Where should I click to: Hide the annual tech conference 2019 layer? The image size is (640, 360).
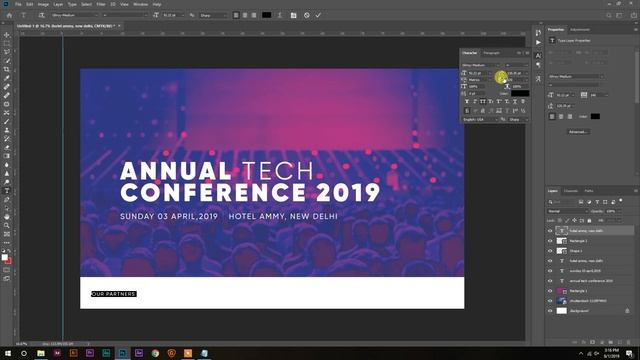click(x=550, y=281)
